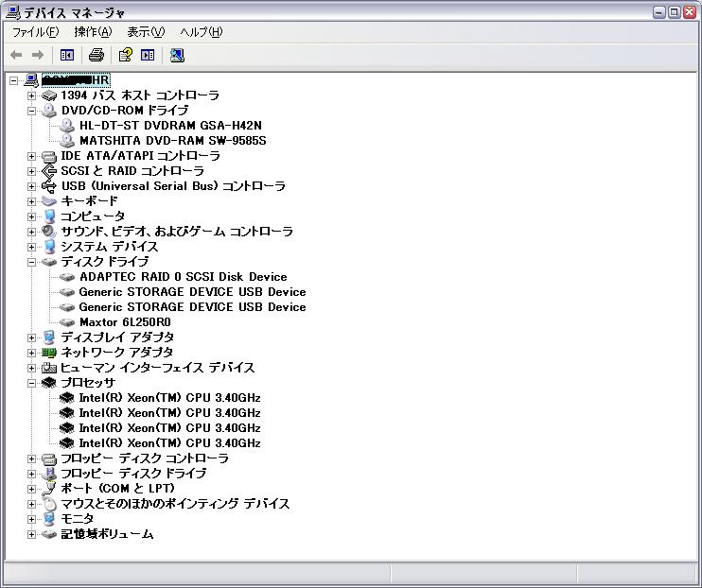
Task: Open the ファイル(F) menu
Action: point(35,32)
